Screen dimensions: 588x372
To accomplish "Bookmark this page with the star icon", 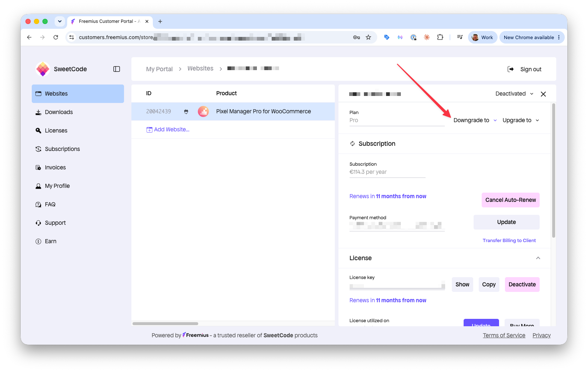I will pos(368,37).
